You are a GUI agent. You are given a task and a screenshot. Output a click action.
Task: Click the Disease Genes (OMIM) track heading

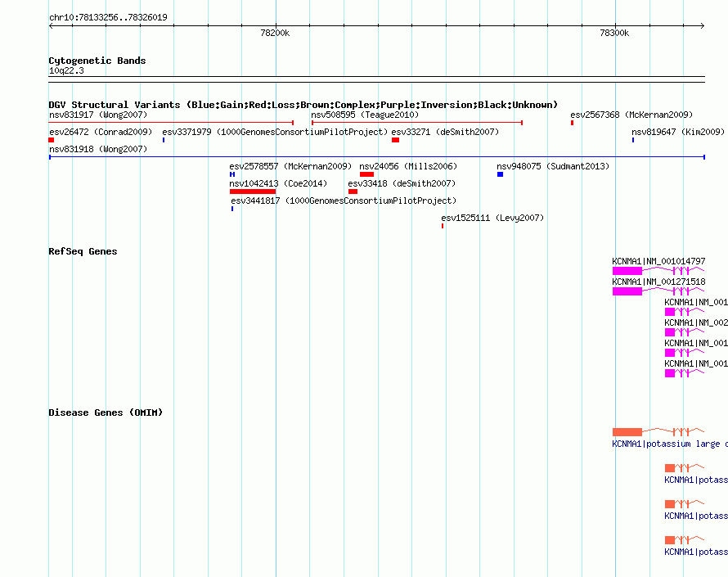pyautogui.click(x=106, y=412)
